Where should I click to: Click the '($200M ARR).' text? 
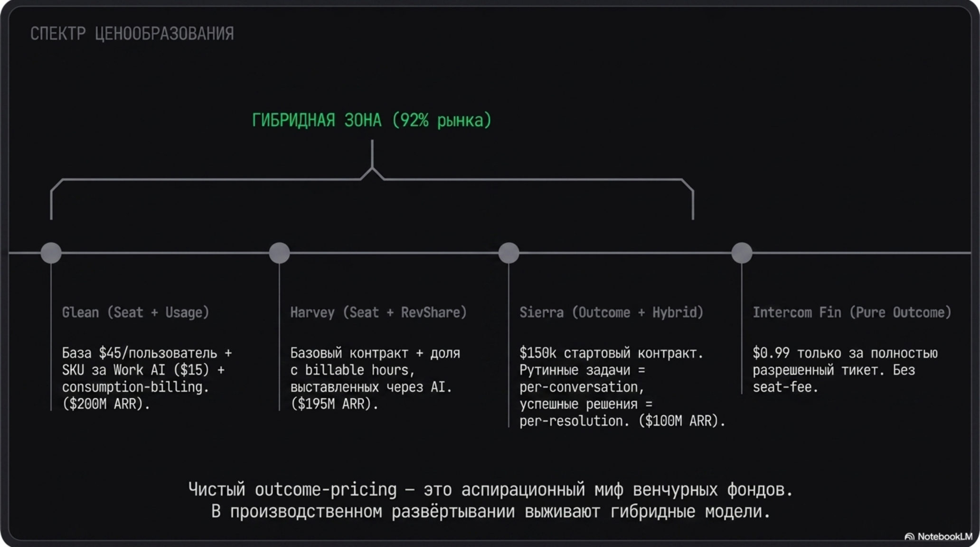(x=106, y=404)
